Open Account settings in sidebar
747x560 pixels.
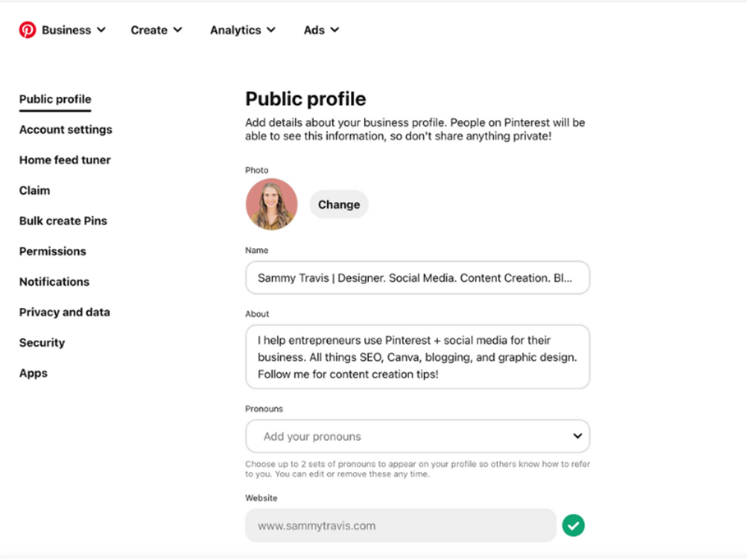(x=66, y=130)
